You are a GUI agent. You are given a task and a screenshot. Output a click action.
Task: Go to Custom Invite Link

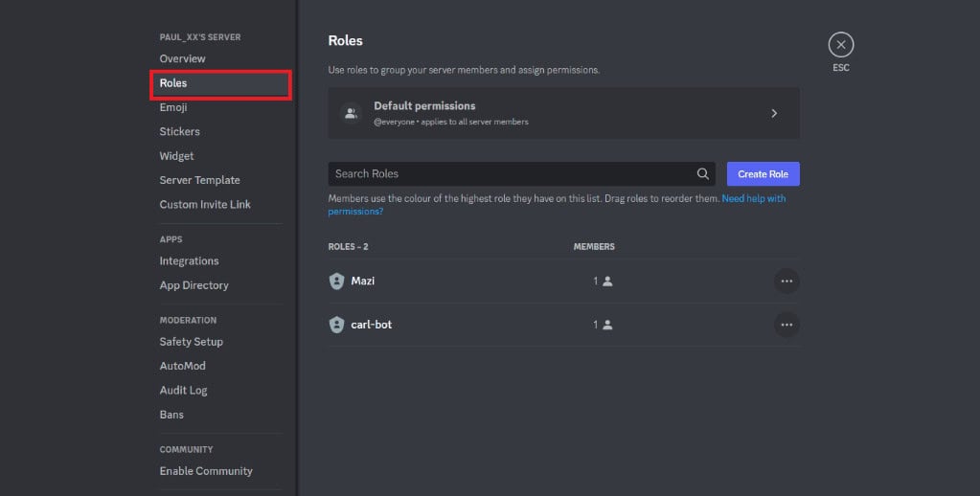[205, 204]
